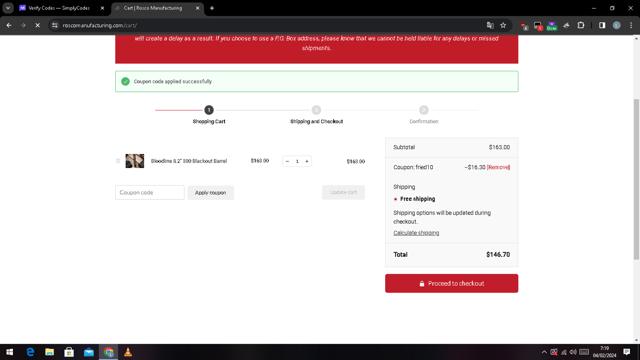Click the page vertical scrollbar thumb
This screenshot has height=360, width=640.
[636, 179]
